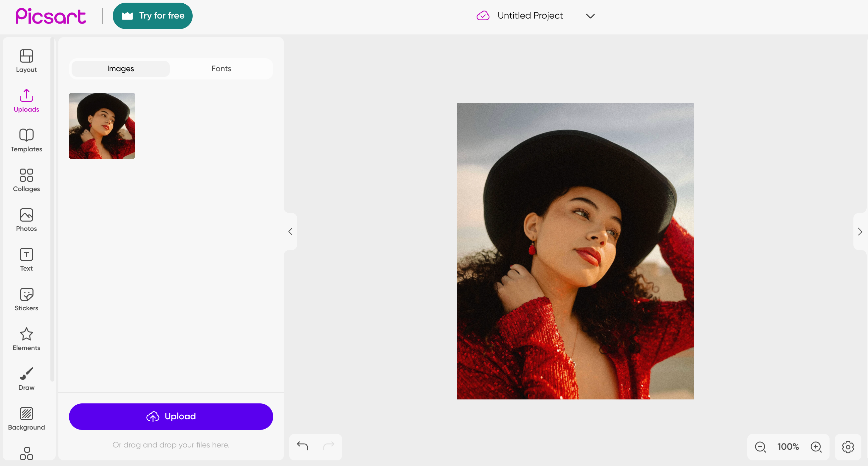Click the 100% zoom level
This screenshot has height=467, width=868.
pos(788,447)
